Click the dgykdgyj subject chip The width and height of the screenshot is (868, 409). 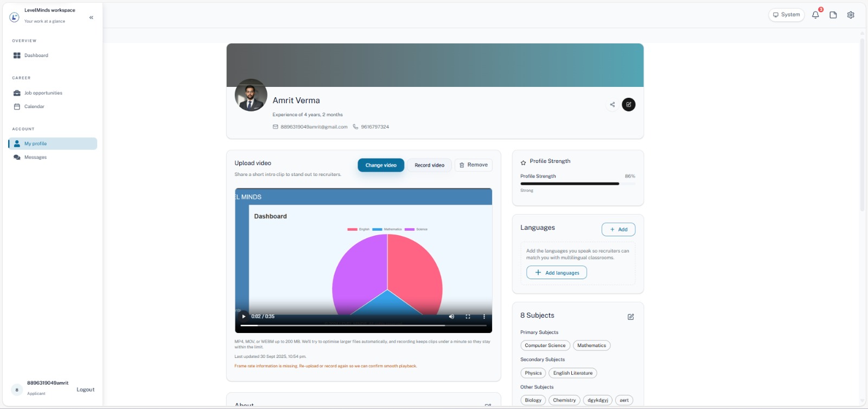coord(598,400)
